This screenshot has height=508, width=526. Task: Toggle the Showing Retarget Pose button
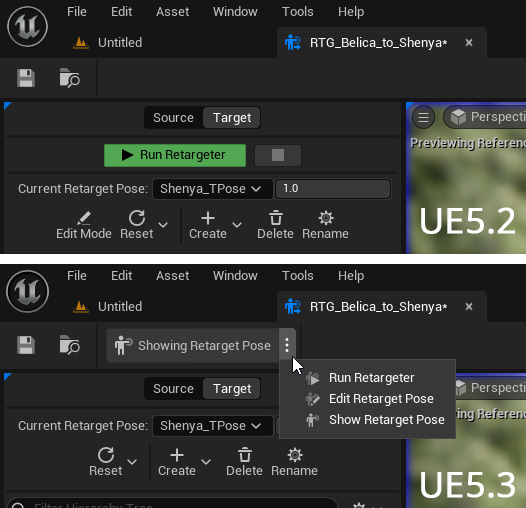[193, 346]
